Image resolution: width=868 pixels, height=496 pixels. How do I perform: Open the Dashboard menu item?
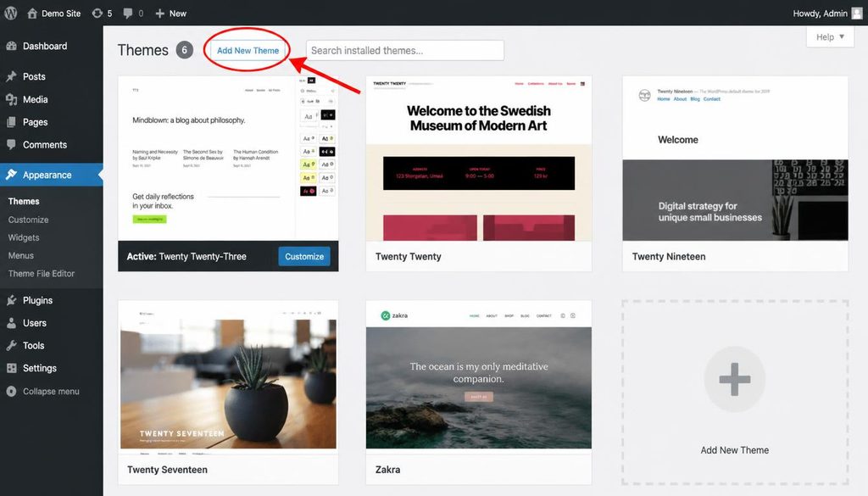coord(45,46)
